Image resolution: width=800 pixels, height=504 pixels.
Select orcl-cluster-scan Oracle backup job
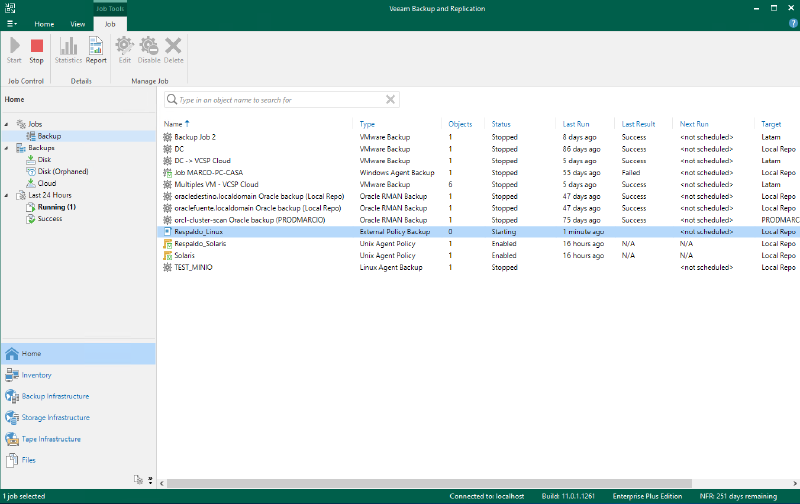click(479, 220)
